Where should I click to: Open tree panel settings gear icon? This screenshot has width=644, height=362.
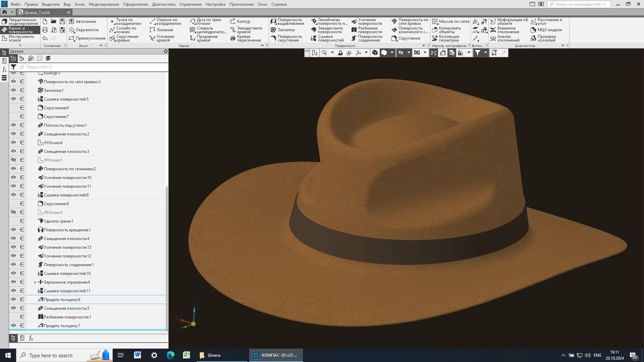(x=165, y=51)
